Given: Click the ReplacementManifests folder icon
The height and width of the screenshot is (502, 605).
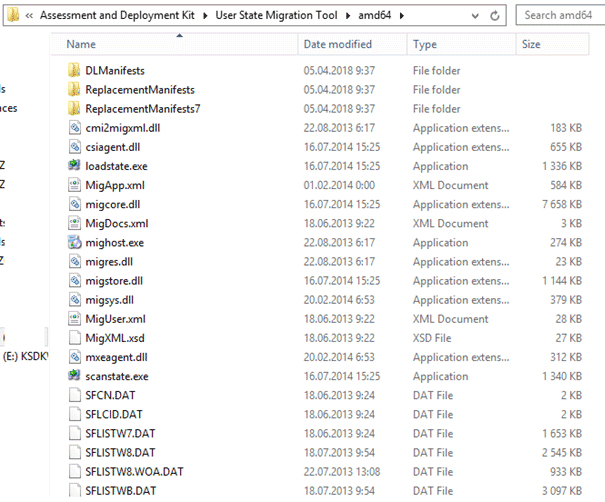Looking at the screenshot, I should coord(74,90).
